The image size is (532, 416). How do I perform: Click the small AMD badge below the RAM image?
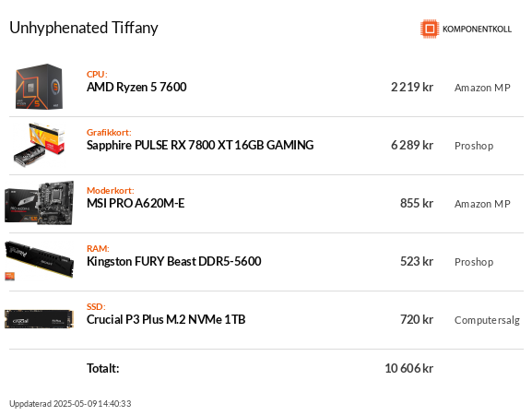pos(9,276)
